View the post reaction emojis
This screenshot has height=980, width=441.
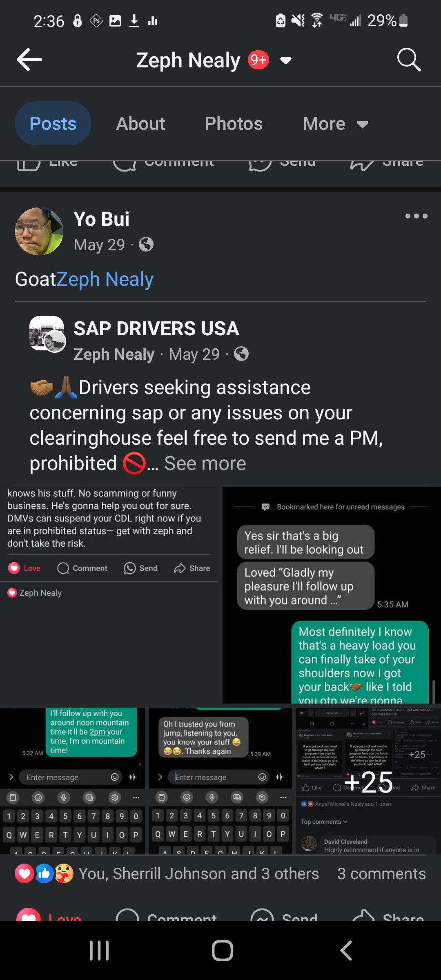pos(44,873)
